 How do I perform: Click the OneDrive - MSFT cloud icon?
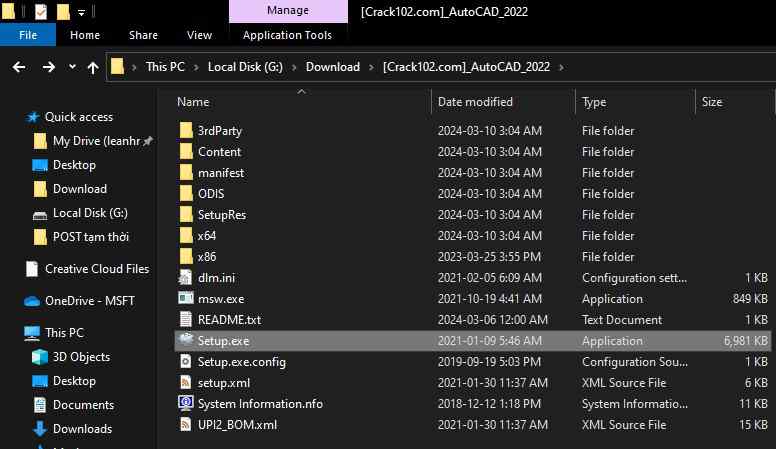[x=31, y=301]
